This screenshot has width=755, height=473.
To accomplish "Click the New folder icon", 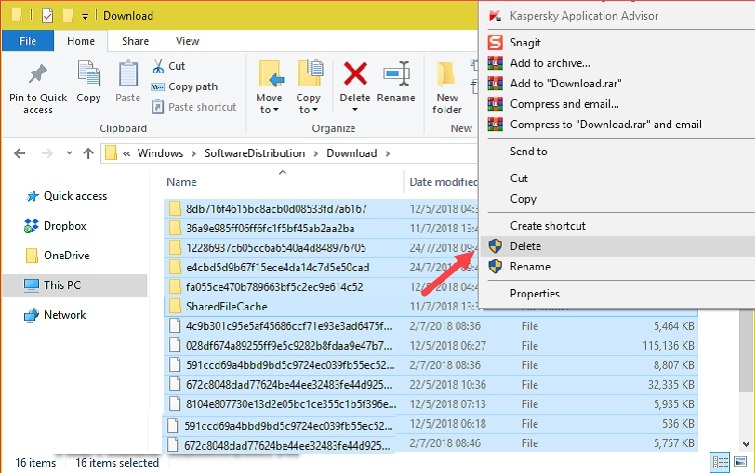I will pos(447,76).
